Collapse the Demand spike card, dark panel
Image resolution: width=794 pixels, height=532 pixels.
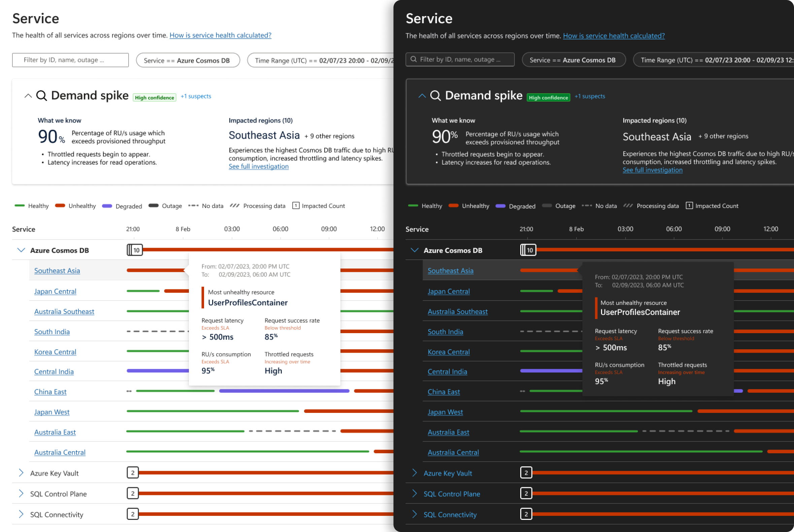[422, 96]
